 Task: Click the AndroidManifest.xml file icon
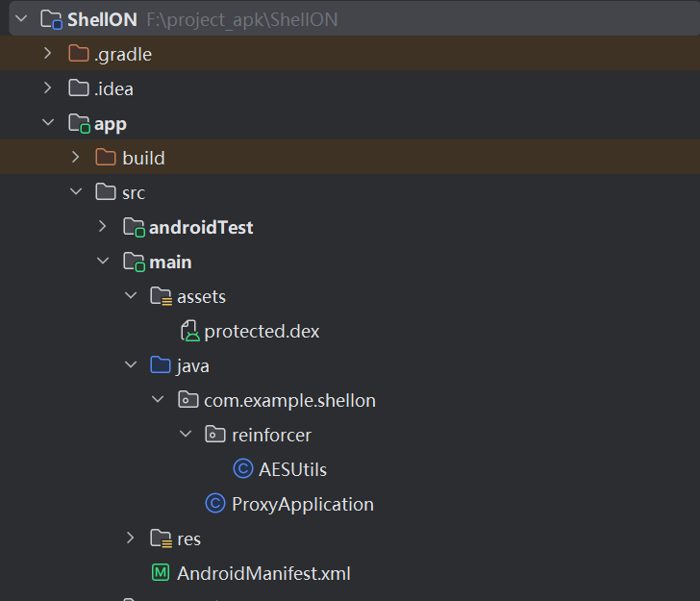click(161, 574)
